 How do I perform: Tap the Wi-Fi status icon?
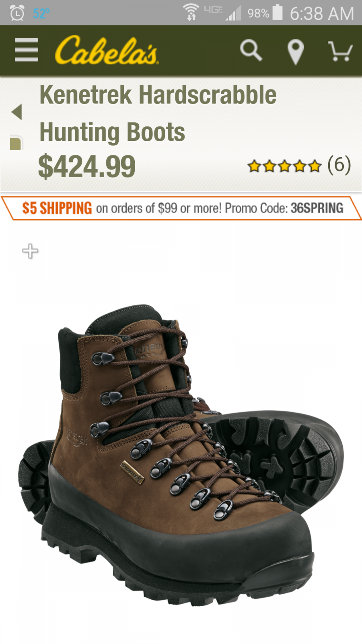pyautogui.click(x=191, y=12)
